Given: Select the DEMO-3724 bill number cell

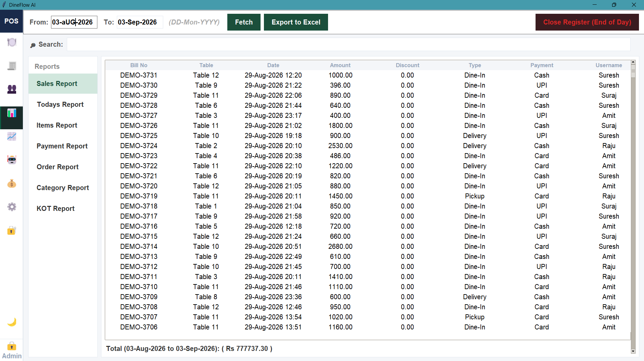Looking at the screenshot, I should [139, 146].
